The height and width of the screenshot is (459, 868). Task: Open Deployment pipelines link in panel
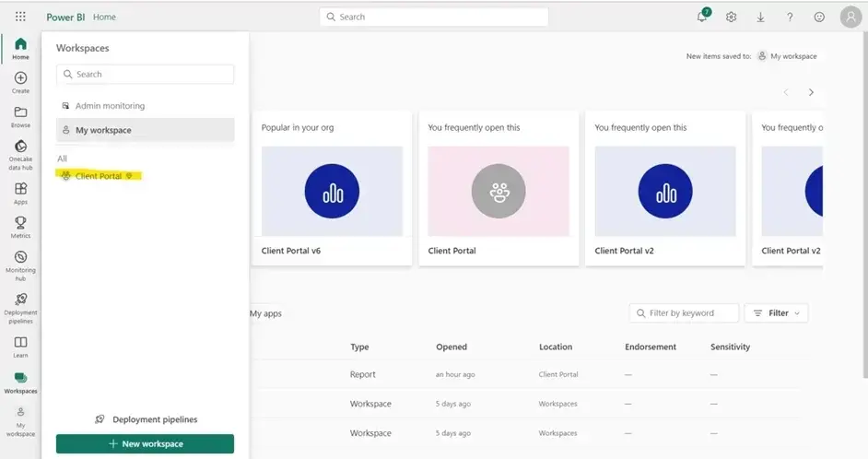pyautogui.click(x=147, y=419)
